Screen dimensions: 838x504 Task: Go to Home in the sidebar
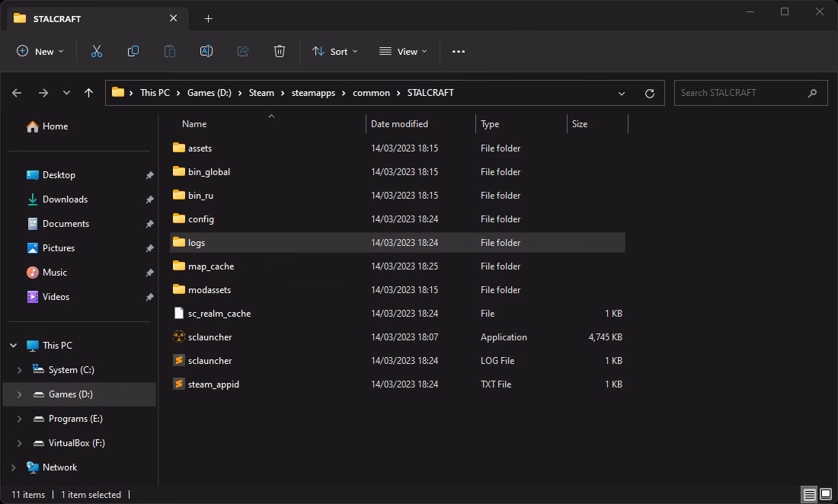(55, 126)
